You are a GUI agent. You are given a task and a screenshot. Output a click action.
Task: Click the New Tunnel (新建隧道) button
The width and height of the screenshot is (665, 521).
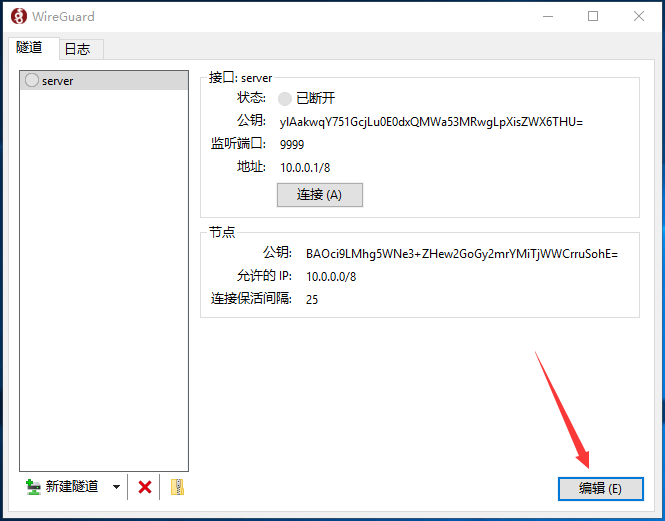pos(62,487)
